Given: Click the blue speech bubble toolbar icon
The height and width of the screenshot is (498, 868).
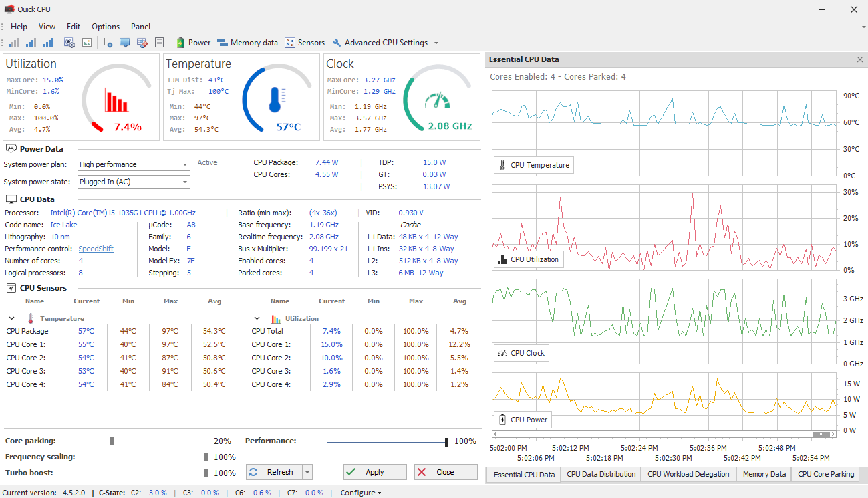Looking at the screenshot, I should [125, 43].
